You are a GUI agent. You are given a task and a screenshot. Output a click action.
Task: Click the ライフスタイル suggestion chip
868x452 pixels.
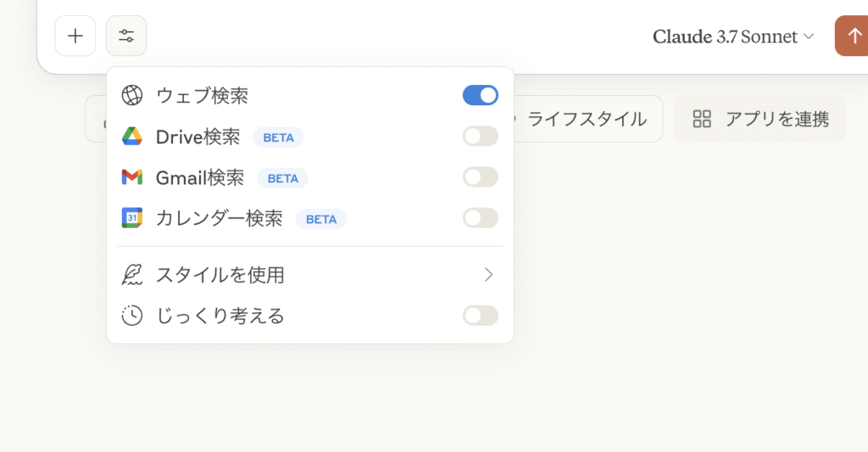click(587, 119)
